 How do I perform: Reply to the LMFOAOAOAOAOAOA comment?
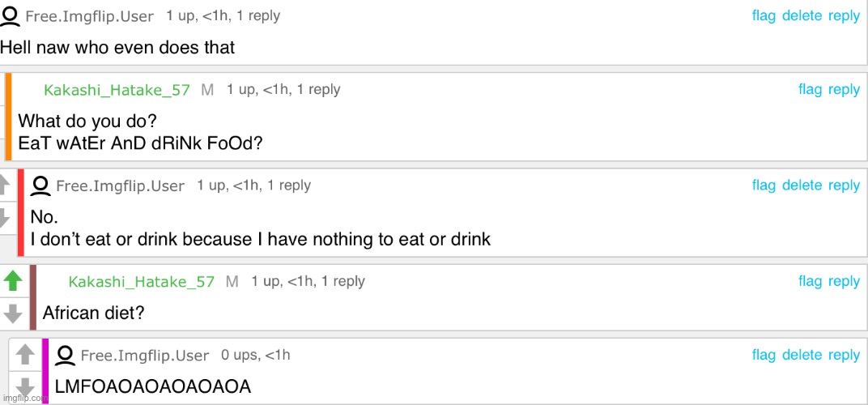[845, 355]
